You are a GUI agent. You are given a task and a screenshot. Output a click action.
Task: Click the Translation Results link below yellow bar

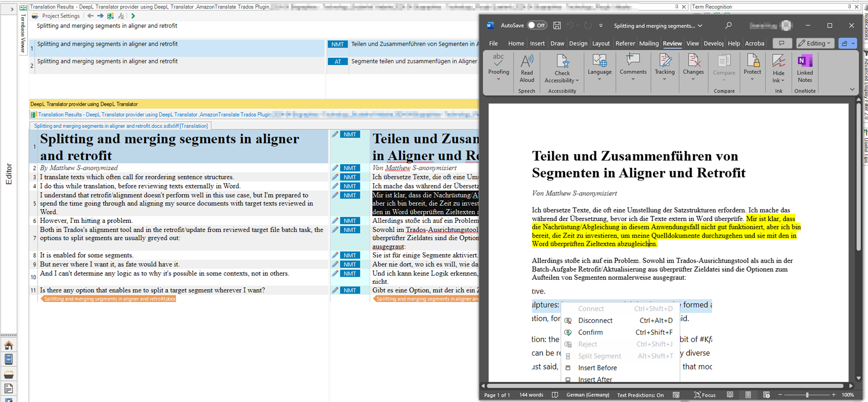coord(154,115)
